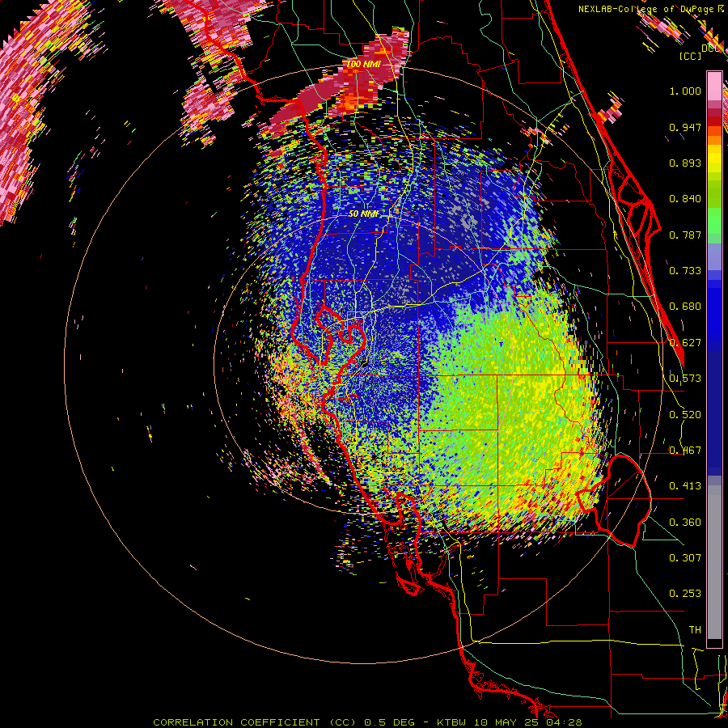
Task: Click the 0.307 legend value
Action: (685, 558)
